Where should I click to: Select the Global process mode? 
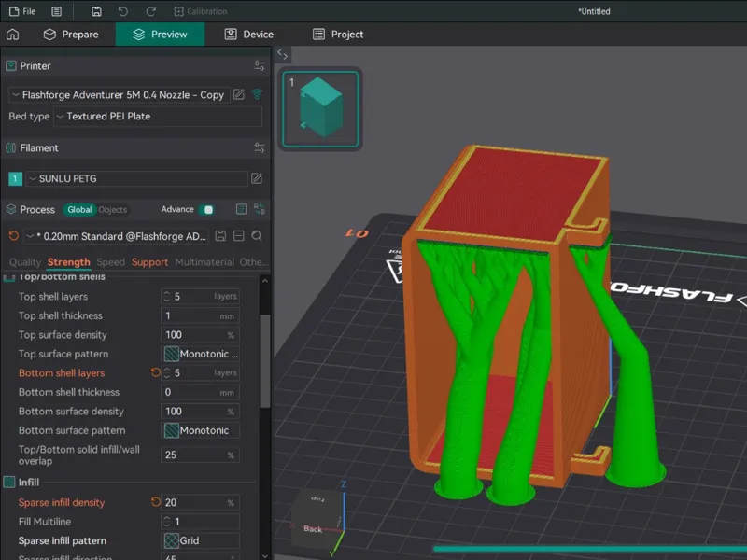click(x=79, y=209)
